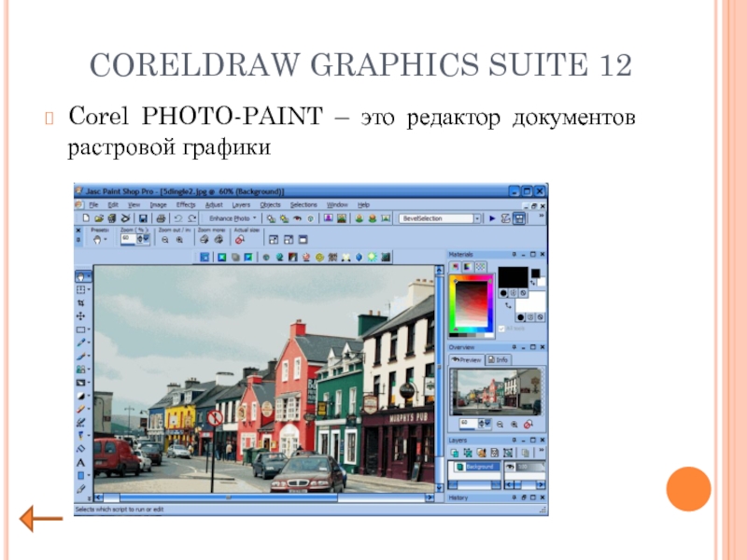Open the Window menu
747x560 pixels.
337,204
